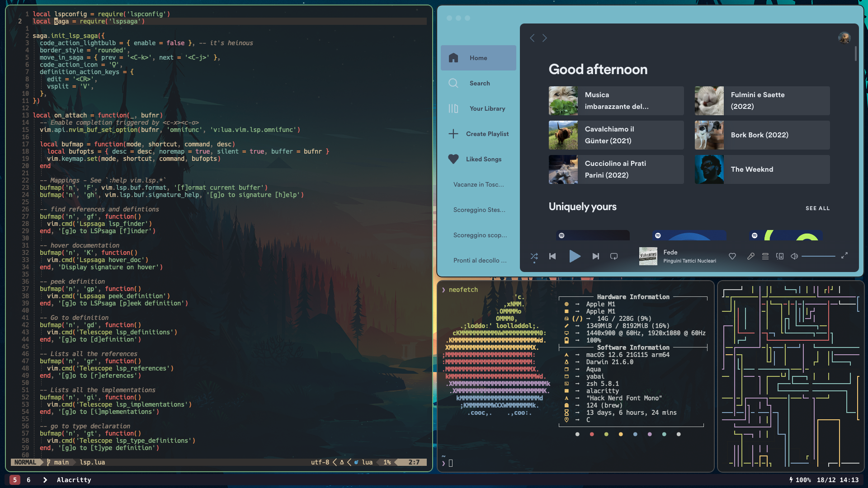Click the Create Playlist plus icon
The width and height of the screenshot is (868, 488).
click(453, 134)
